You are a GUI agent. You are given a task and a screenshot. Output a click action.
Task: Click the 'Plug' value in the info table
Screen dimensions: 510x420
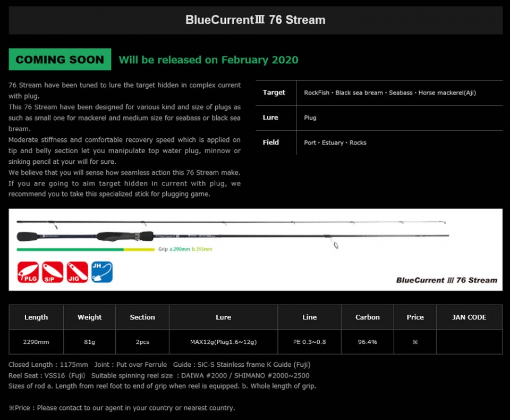coord(310,118)
